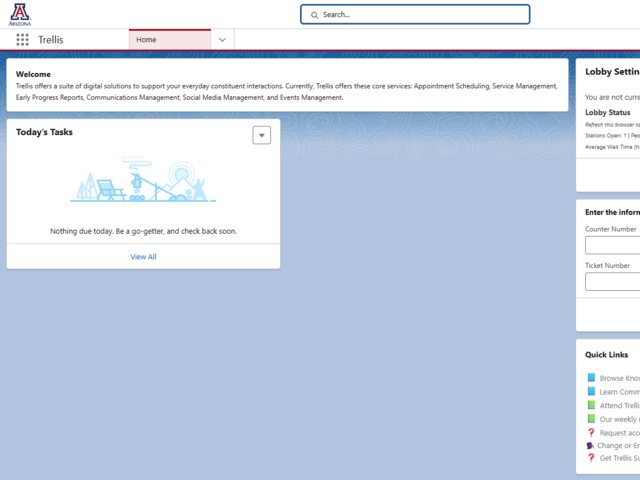Open the Attend Trellis quick link
640x480 pixels.
point(620,405)
